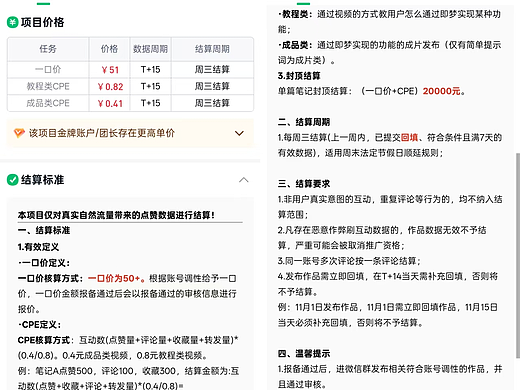Click the 0.4元成品类视频 sentence
Viewport: 520px width, 390px height.
click(95, 356)
